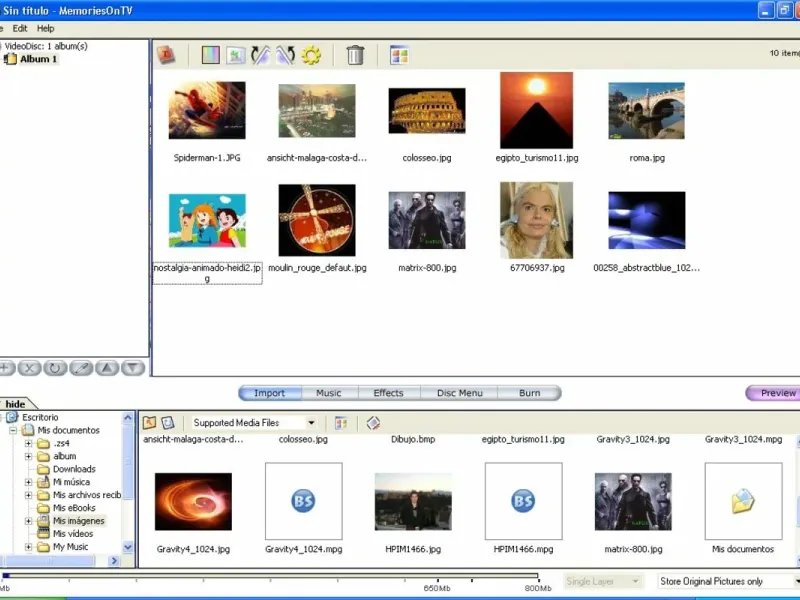This screenshot has height=600, width=800.
Task: Expand the album folder in tree
Action: (x=29, y=456)
